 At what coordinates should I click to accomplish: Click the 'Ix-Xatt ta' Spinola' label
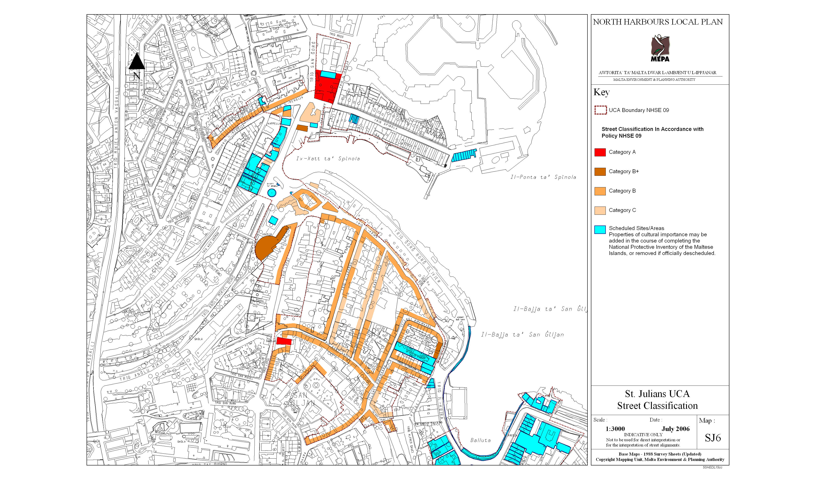[328, 159]
